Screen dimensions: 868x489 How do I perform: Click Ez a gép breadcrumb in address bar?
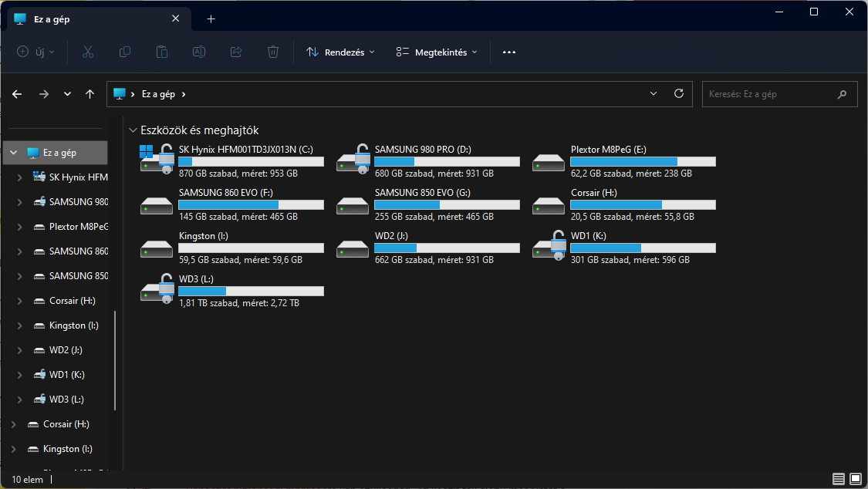158,94
